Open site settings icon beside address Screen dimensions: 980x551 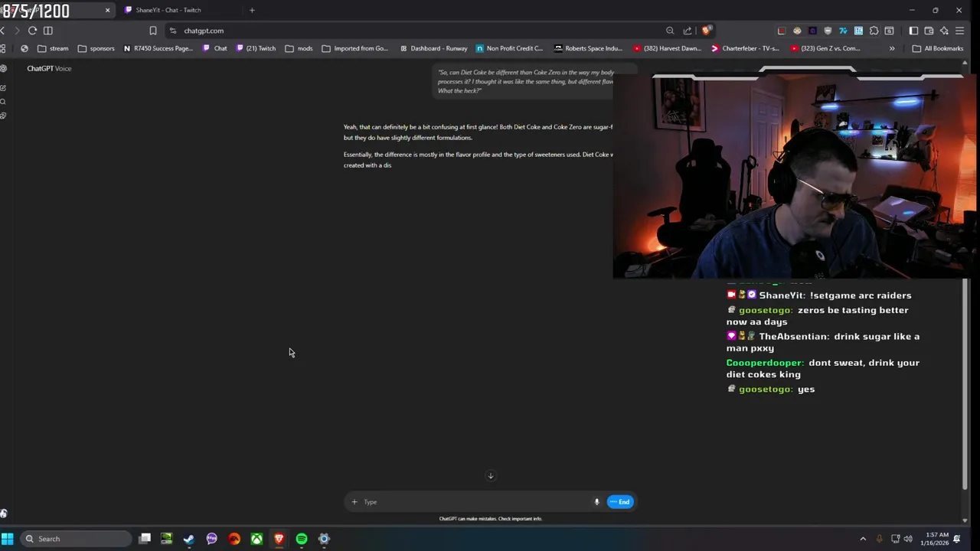173,31
